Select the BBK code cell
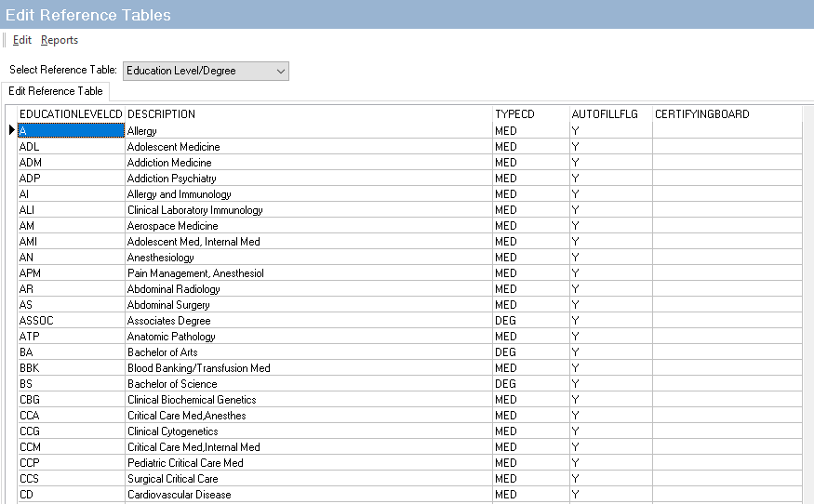Image resolution: width=814 pixels, height=504 pixels. (71, 368)
